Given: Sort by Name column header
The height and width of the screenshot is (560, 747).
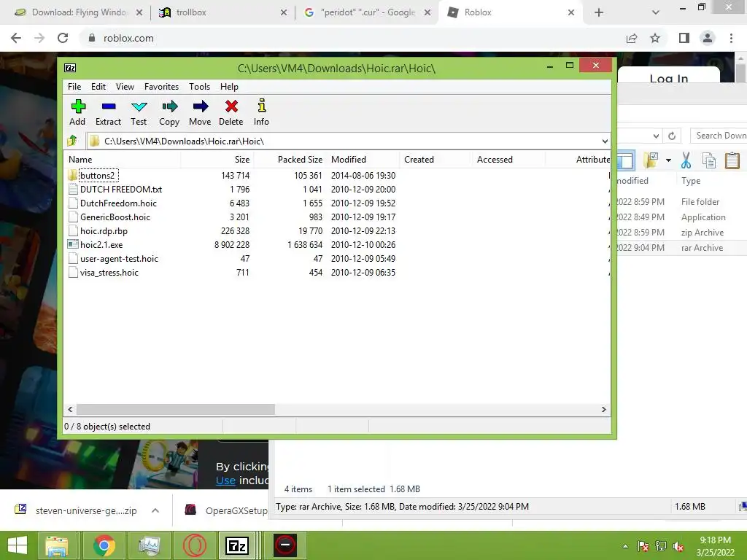Looking at the screenshot, I should pos(123,160).
